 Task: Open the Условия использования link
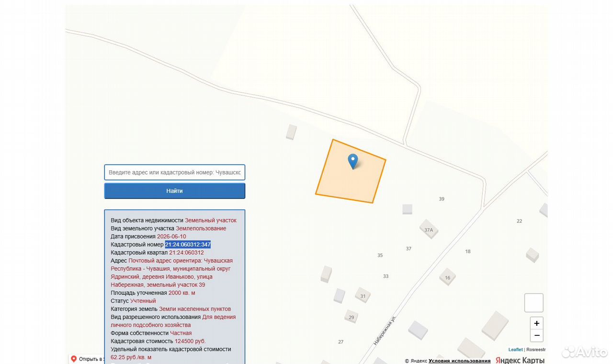click(460, 361)
